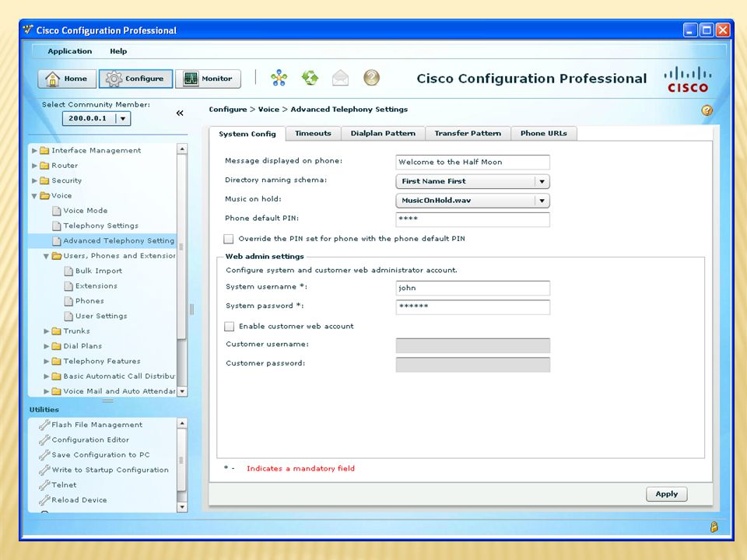Click the Telnet wrench icon
The image size is (747, 560).
[44, 485]
